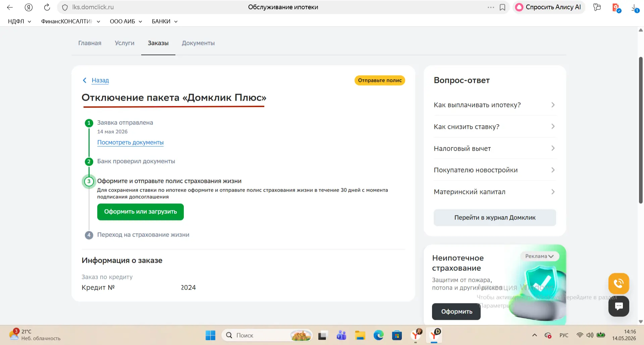The height and width of the screenshot is (345, 644).
Task: Click the Оформить или загрузить button
Action: click(141, 212)
